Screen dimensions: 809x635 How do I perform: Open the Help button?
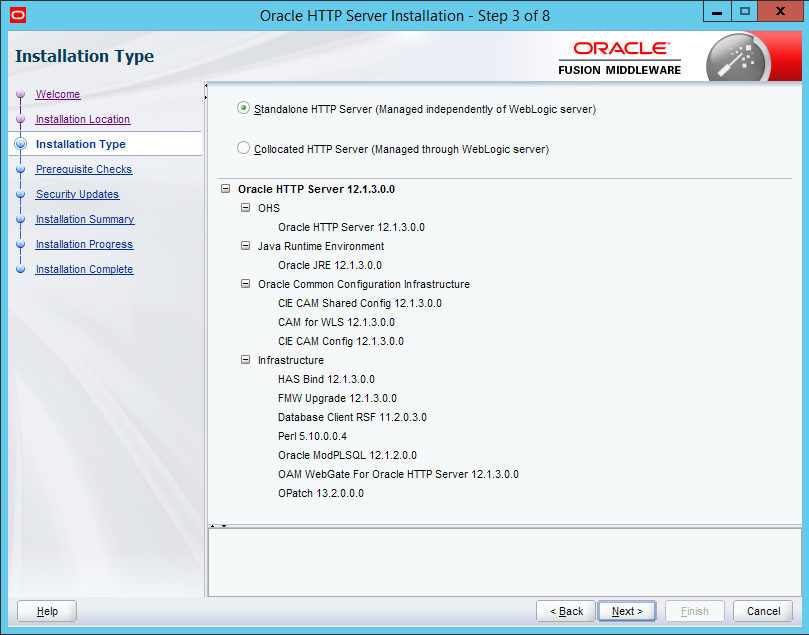47,611
